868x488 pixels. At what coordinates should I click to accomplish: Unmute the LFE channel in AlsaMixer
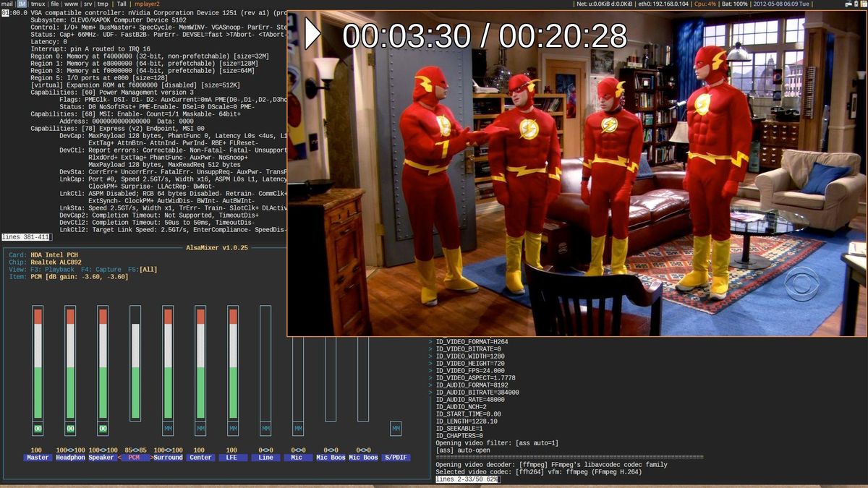coord(231,429)
